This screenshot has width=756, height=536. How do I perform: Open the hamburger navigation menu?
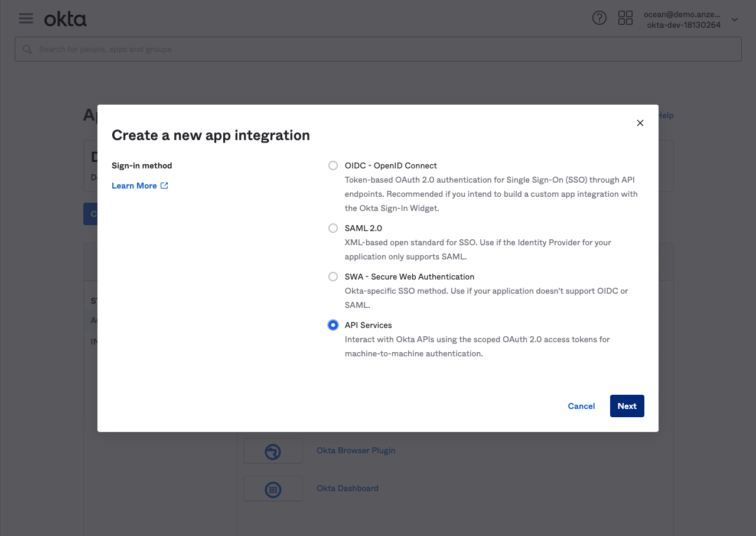26,18
